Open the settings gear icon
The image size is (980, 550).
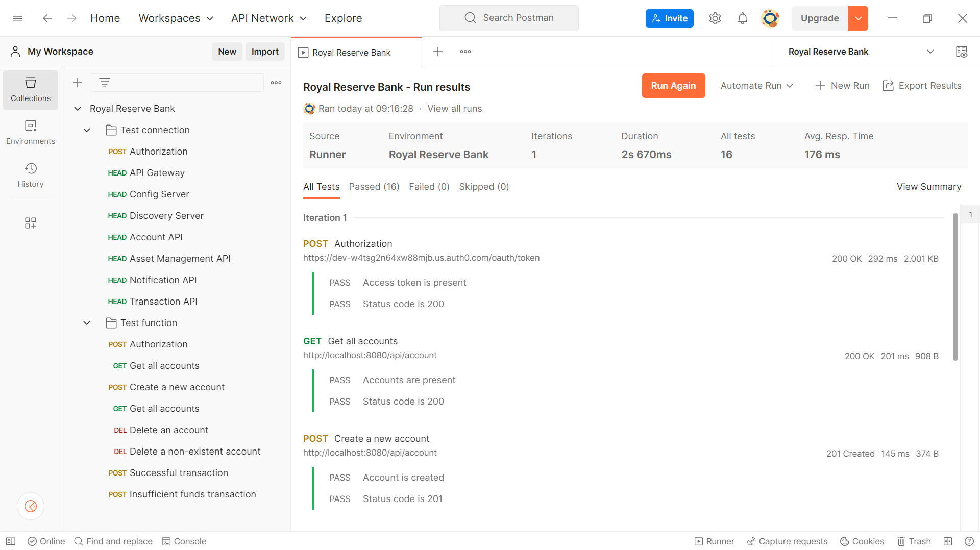[x=715, y=18]
